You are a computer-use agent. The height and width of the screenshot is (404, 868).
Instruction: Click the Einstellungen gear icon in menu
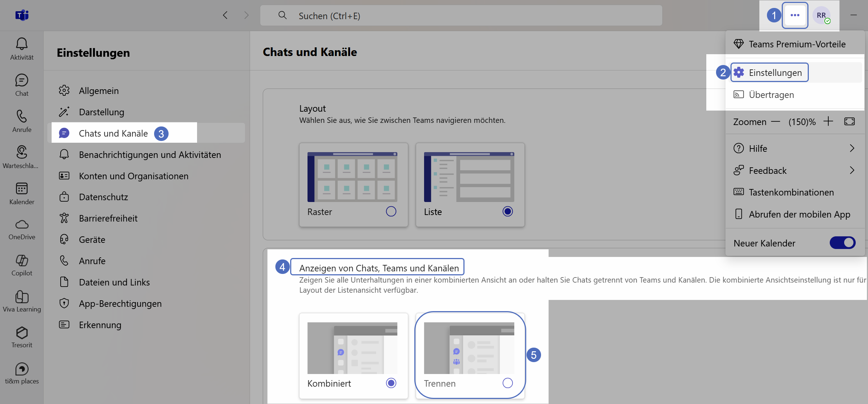[739, 72]
